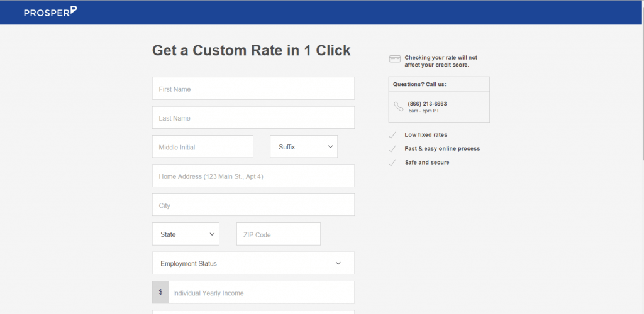Open the Suffix dropdown
The image size is (644, 314).
coord(304,147)
